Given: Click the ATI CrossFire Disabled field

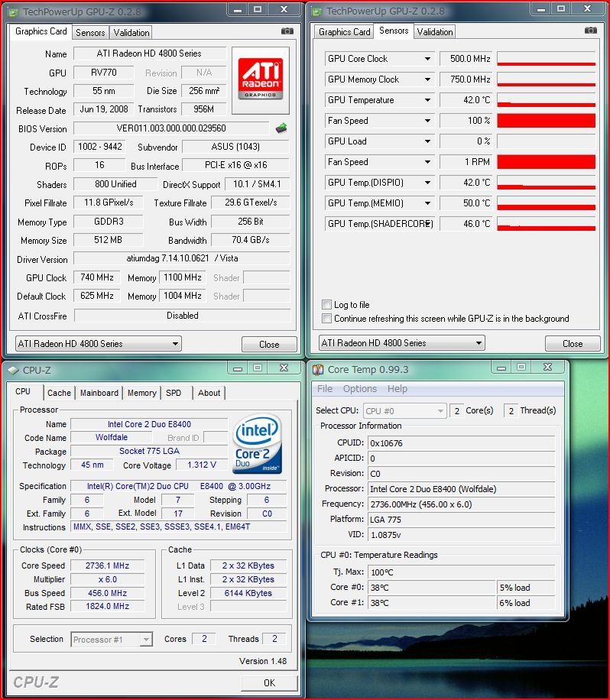Looking at the screenshot, I should point(182,316).
